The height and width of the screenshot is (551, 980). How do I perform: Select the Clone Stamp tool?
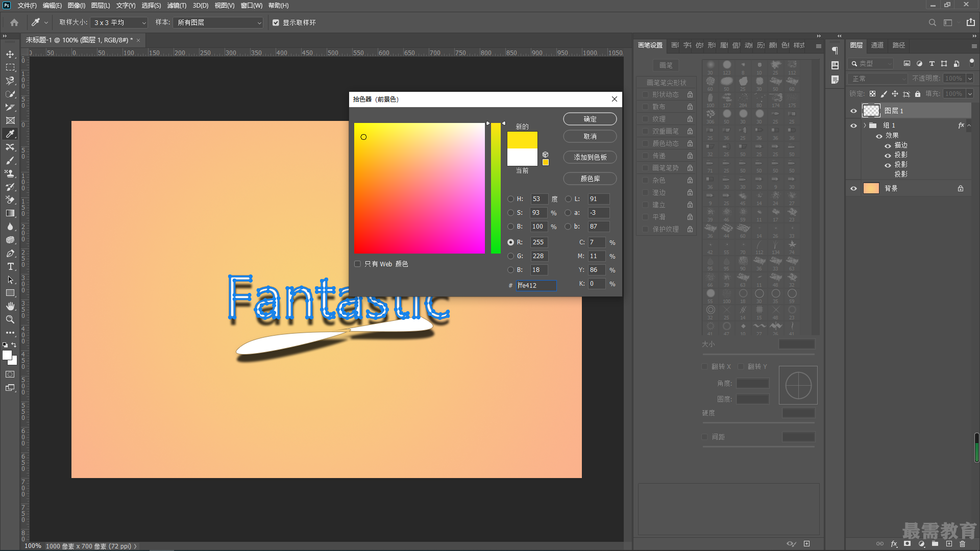pyautogui.click(x=10, y=173)
